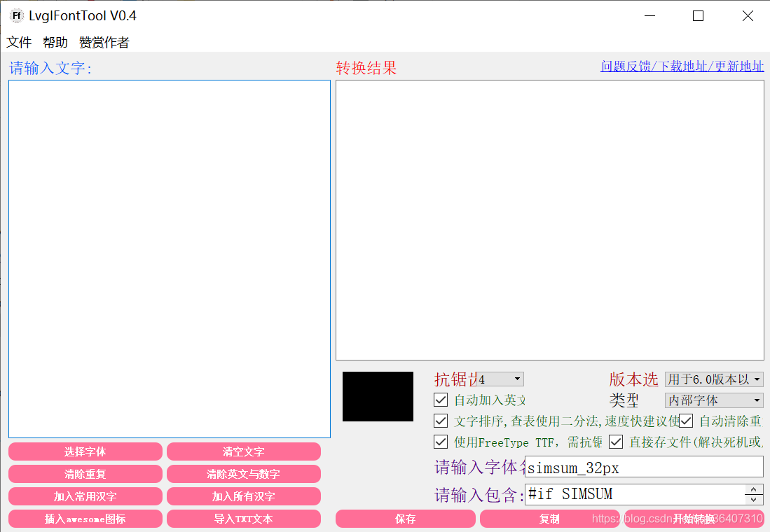Toggle the 自动加入英文 checkbox

(441, 400)
